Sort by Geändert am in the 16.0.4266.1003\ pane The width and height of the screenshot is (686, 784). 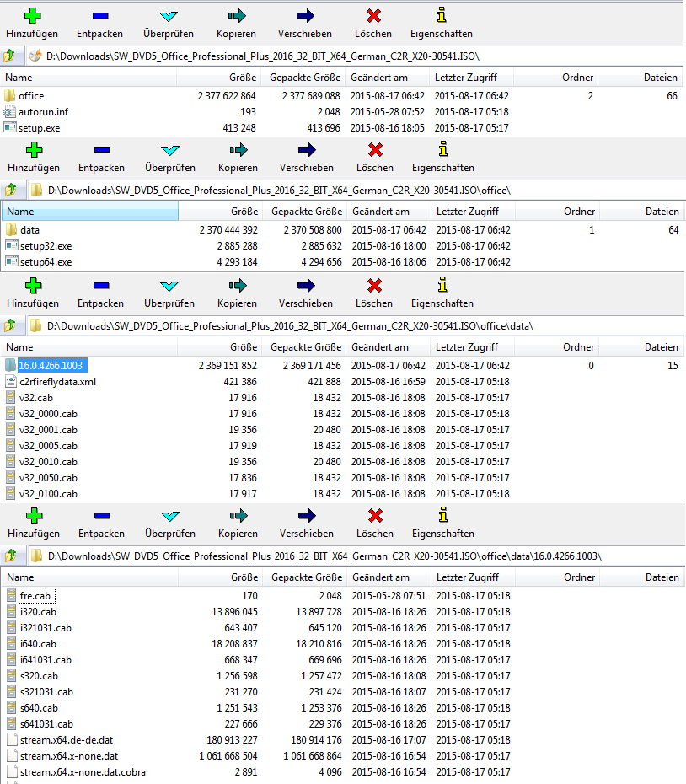pos(388,577)
